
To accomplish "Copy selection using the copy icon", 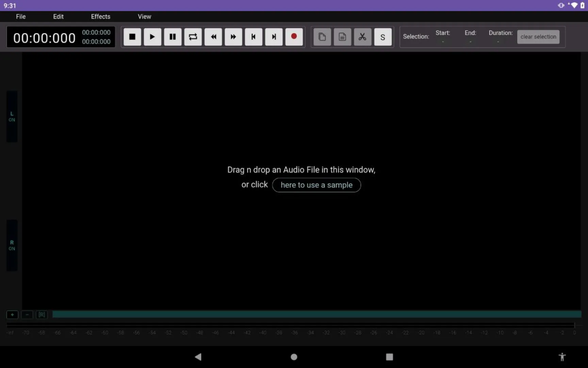I will click(322, 37).
